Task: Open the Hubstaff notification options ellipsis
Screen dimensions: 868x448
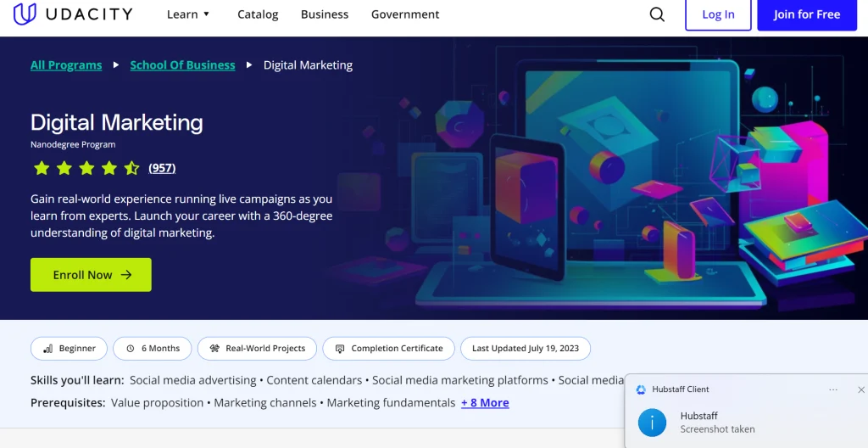Action: 833,389
